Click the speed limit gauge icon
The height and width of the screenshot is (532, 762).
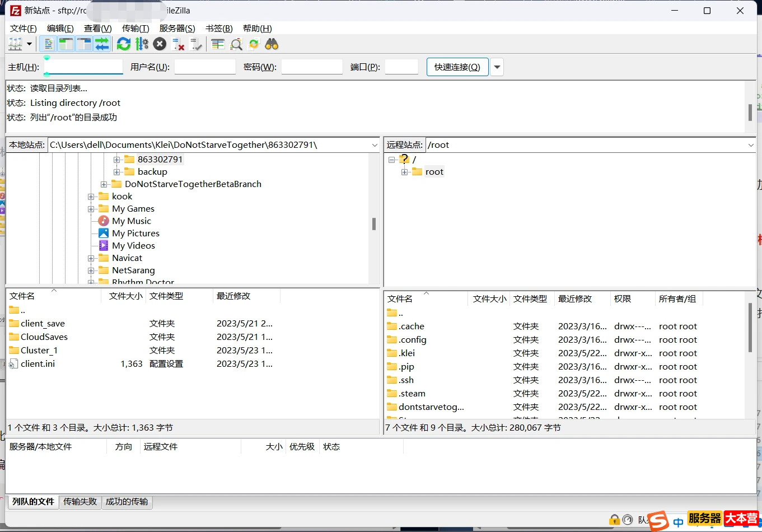click(x=628, y=520)
